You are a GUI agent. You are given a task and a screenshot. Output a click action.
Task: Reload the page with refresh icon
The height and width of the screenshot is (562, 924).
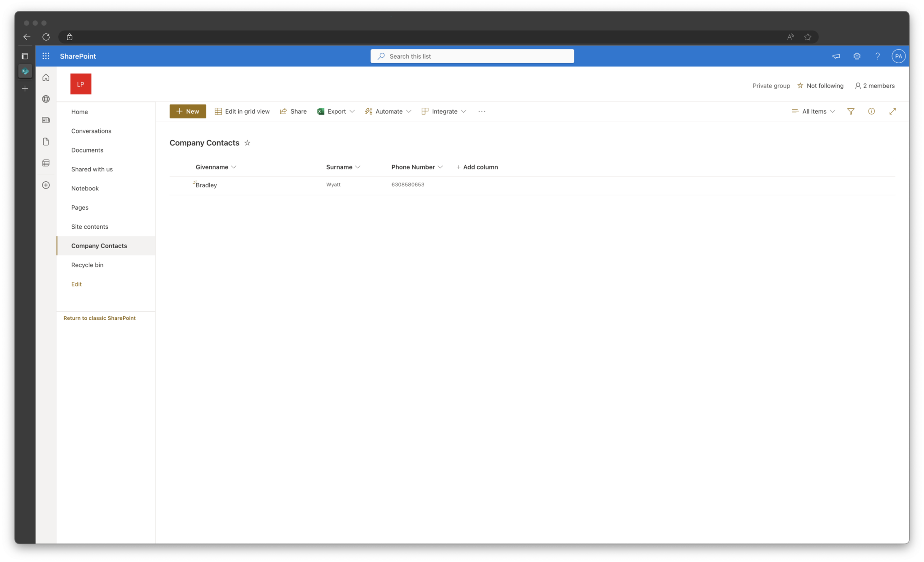pyautogui.click(x=46, y=37)
